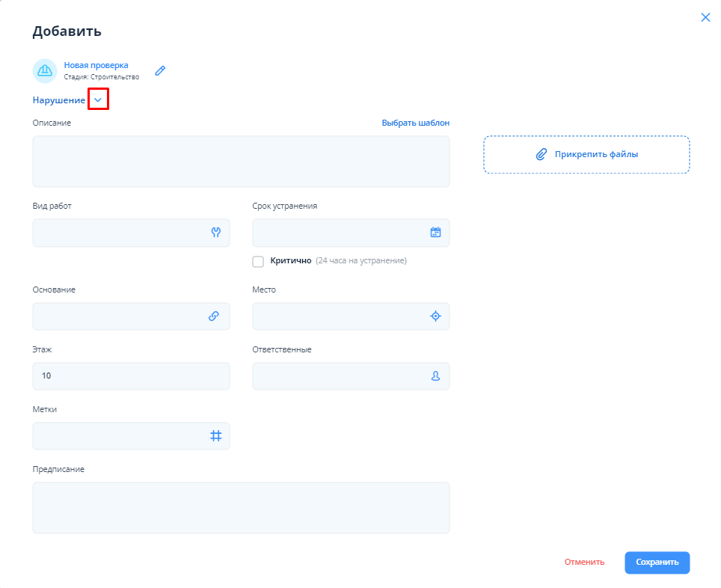
Task: Click the wrench icon in Вид работ
Action: (x=215, y=233)
